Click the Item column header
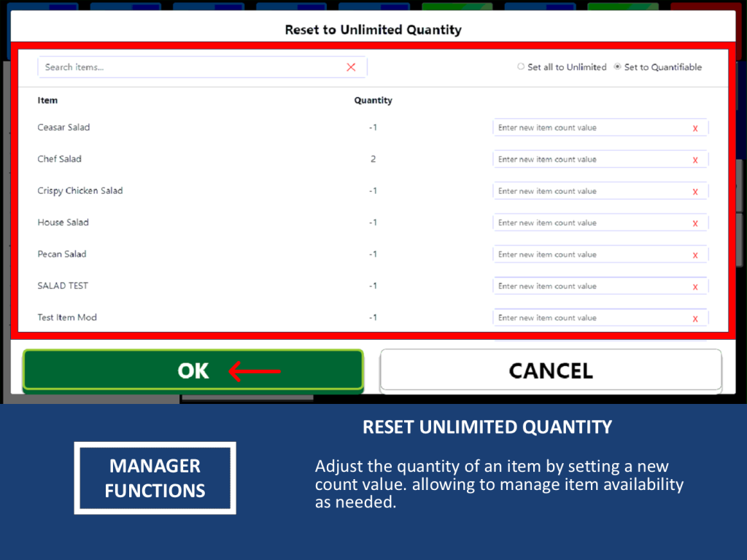 point(47,101)
